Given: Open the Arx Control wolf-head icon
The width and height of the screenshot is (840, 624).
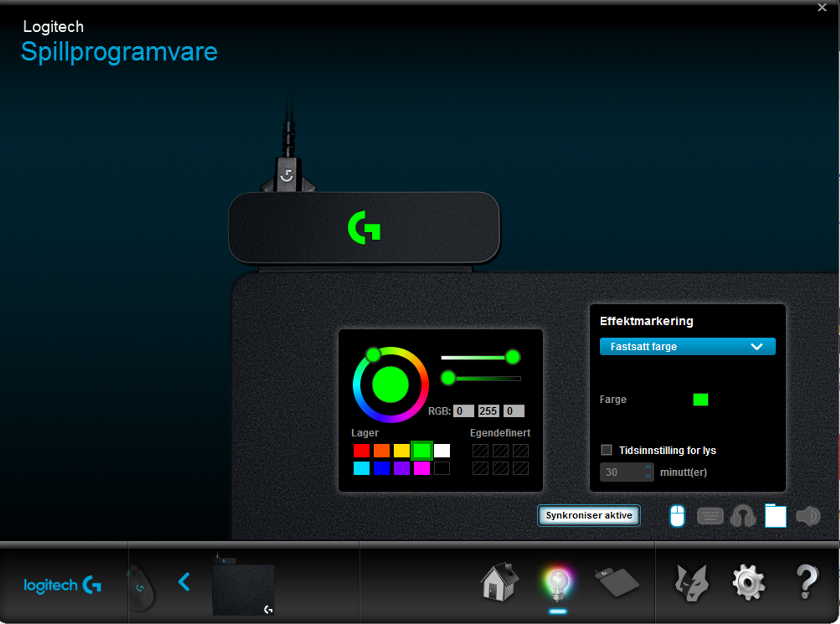Looking at the screenshot, I should (691, 583).
